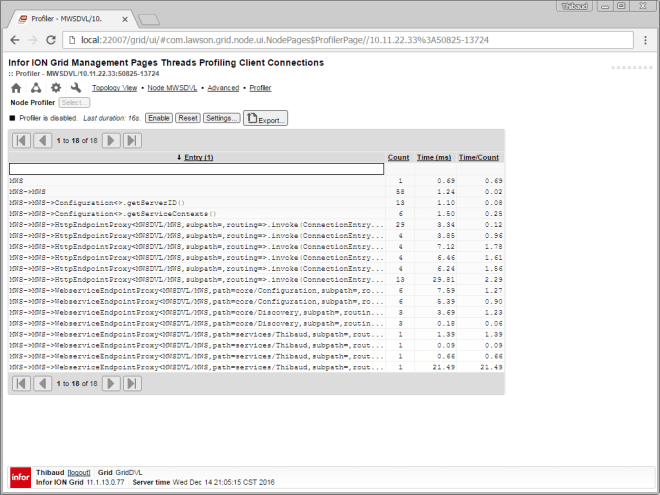The width and height of the screenshot is (660, 495).
Task: Jump to last page in top pager
Action: pos(132,140)
